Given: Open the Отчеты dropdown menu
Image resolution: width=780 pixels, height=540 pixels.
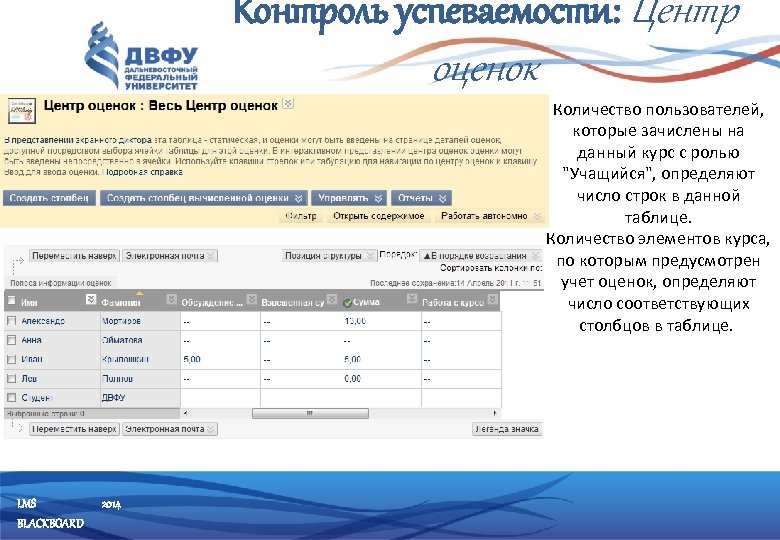Looking at the screenshot, I should tap(442, 198).
